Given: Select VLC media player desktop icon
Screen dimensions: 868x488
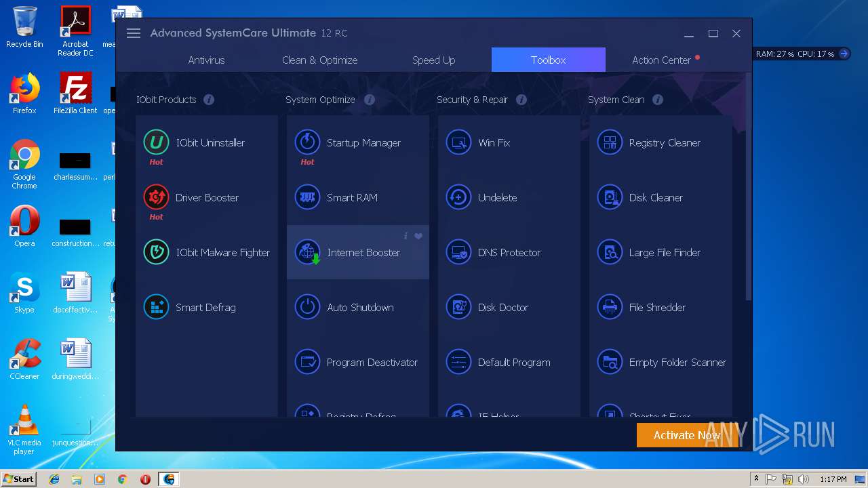Looking at the screenshot, I should pyautogui.click(x=24, y=430).
